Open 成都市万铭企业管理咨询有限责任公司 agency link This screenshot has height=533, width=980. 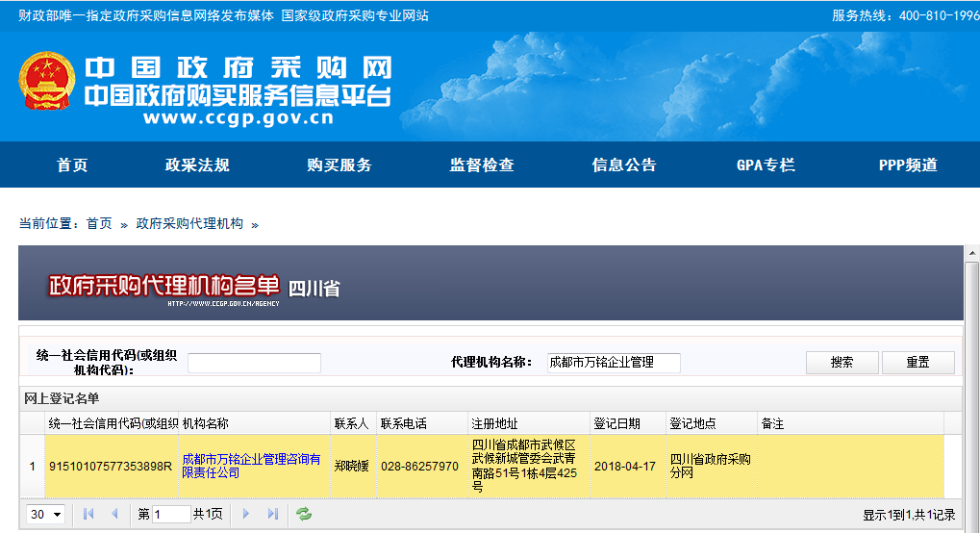tap(251, 467)
